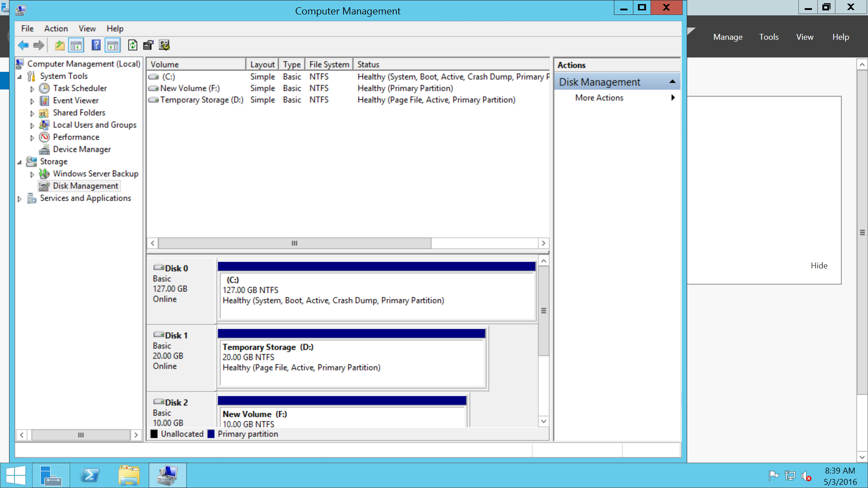Expand the Windows Server Backup node
The width and height of the screenshot is (868, 488).
point(32,174)
